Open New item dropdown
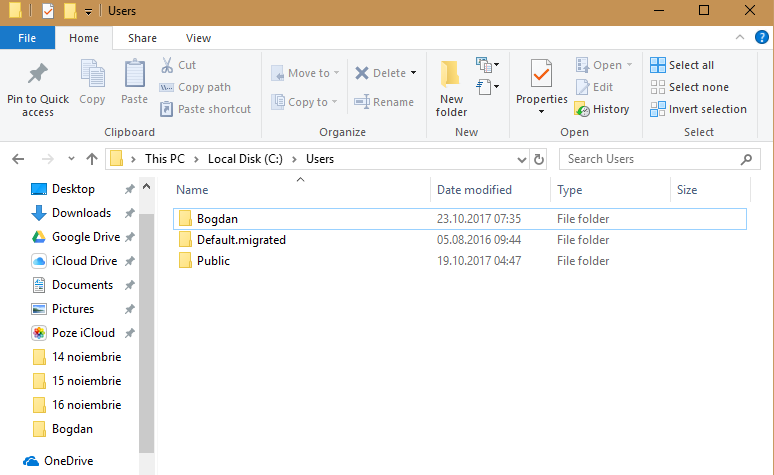774x475 pixels. (488, 65)
